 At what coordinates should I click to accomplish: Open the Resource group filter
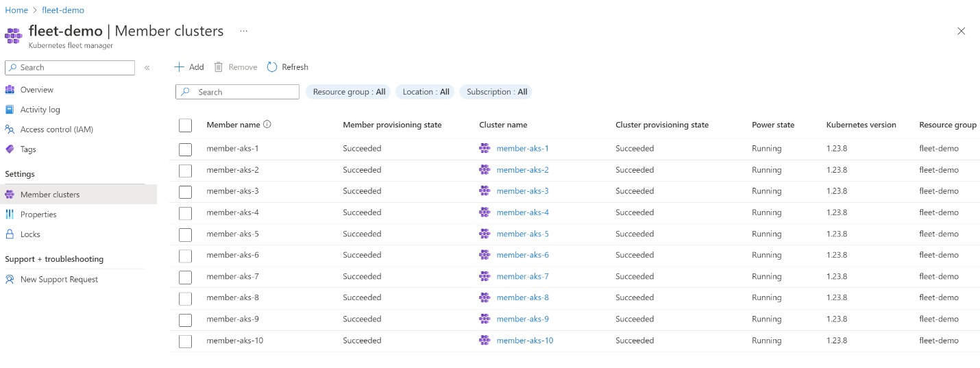pyautogui.click(x=349, y=92)
